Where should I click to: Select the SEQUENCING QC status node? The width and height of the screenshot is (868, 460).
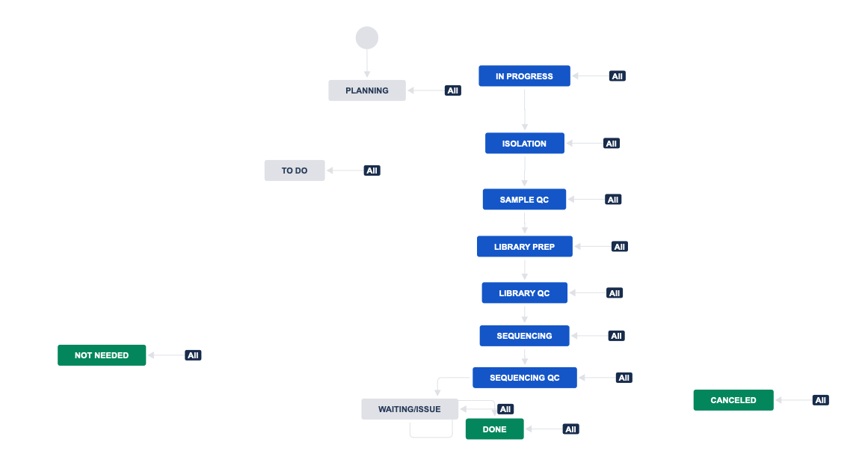(x=524, y=378)
